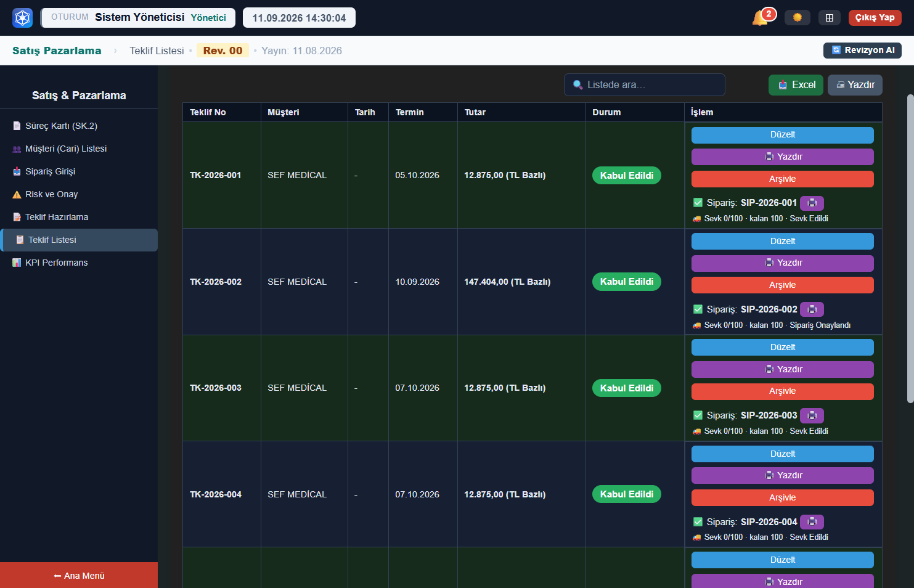Click the vertical scrollbar at the right edge

[x=910, y=248]
